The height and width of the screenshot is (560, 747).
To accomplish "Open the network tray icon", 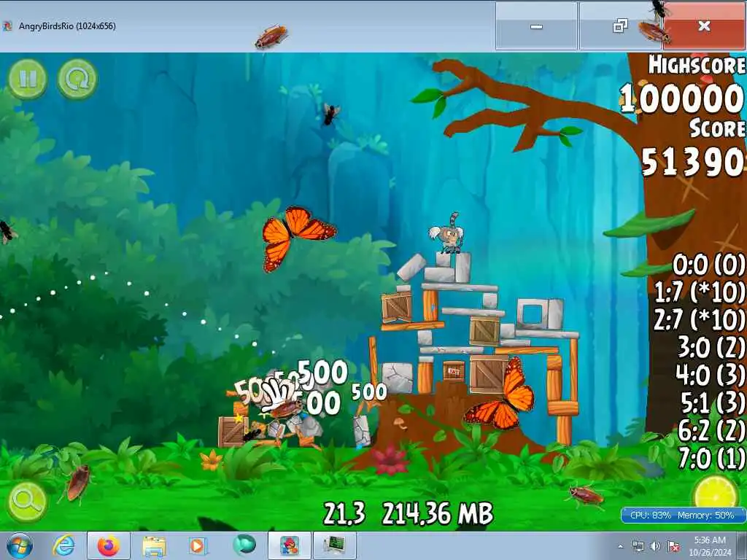I will coord(638,546).
